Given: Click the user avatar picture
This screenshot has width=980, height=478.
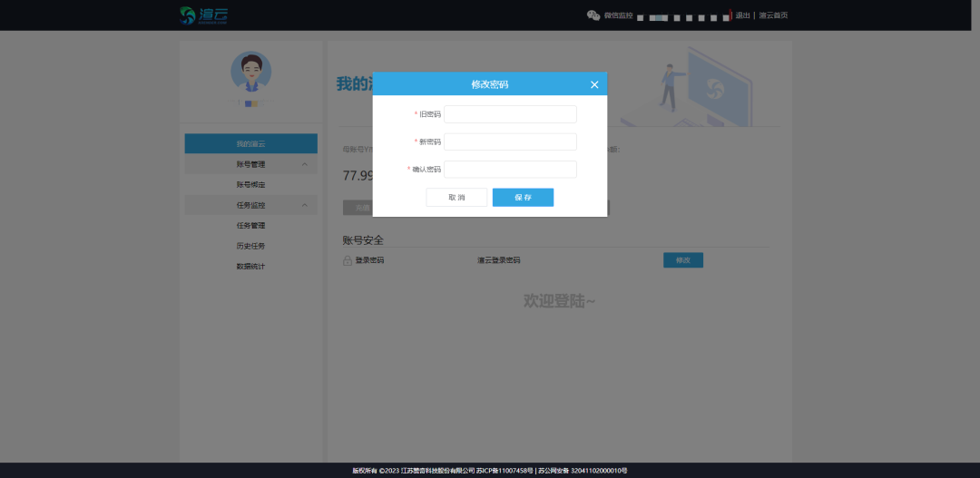Looking at the screenshot, I should (x=250, y=72).
